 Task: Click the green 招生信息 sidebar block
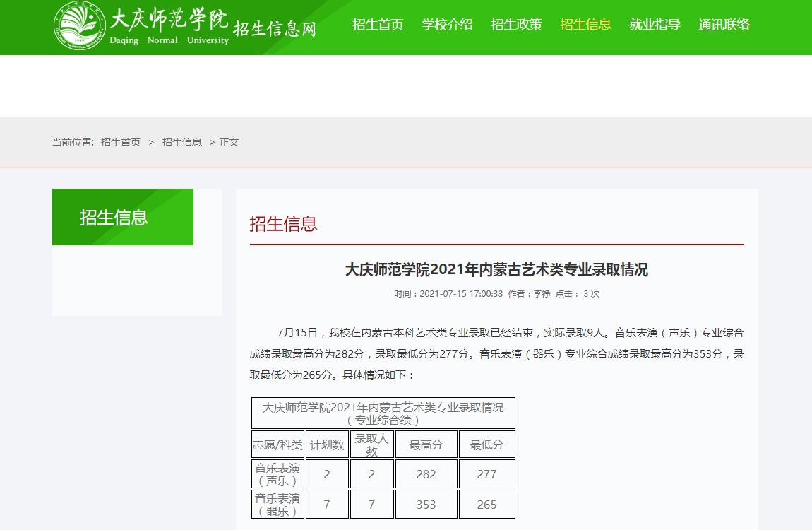[123, 217]
